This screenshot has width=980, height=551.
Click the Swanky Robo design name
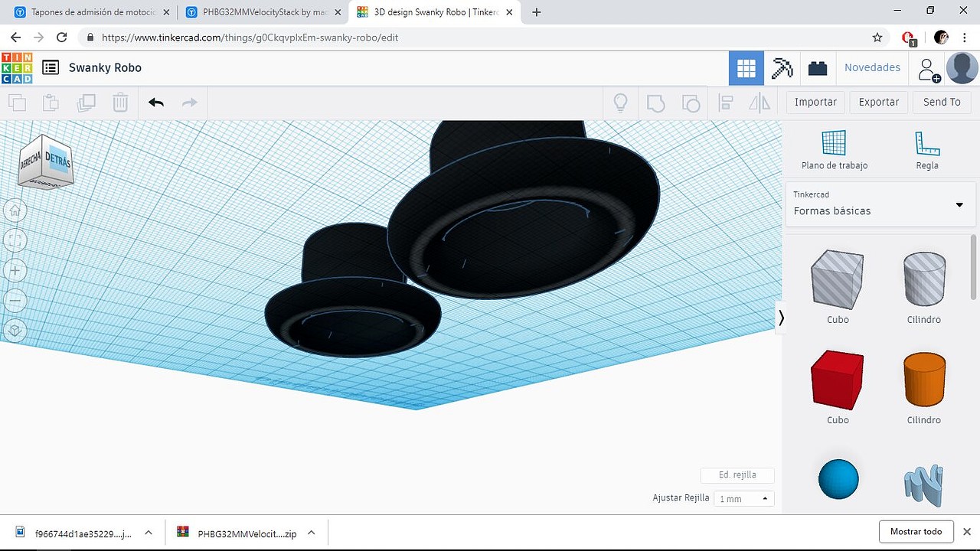click(x=105, y=68)
